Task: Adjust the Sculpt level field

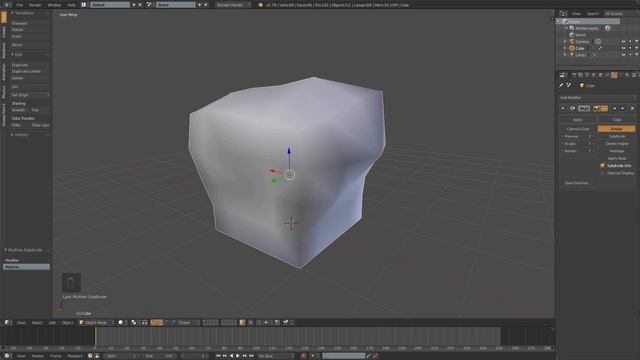Action: pyautogui.click(x=578, y=144)
